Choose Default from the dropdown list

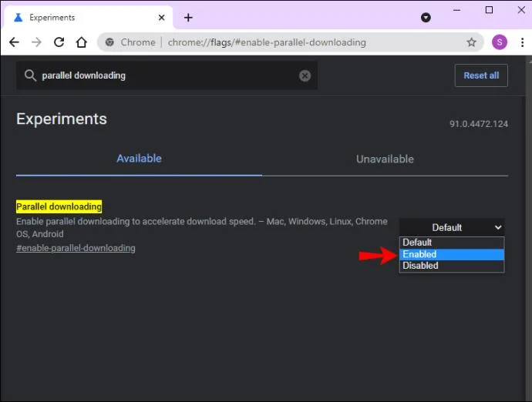[452, 243]
